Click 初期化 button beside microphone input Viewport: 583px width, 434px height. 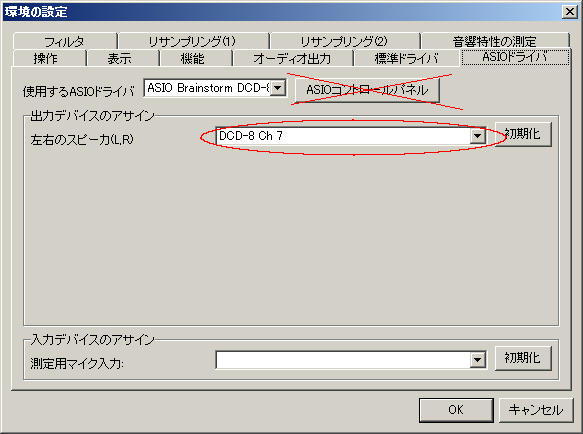[523, 358]
